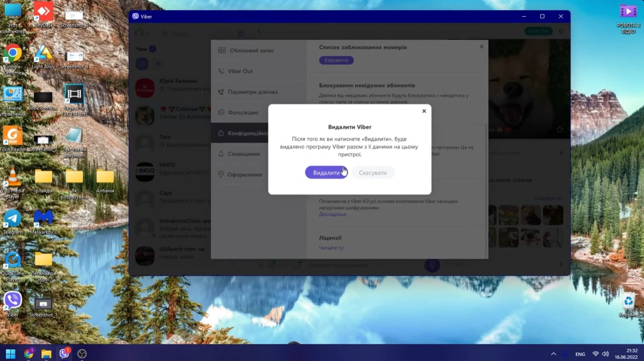This screenshot has height=361, width=644.
Task: Open the Обліковий запис settings section
Action: pos(252,51)
